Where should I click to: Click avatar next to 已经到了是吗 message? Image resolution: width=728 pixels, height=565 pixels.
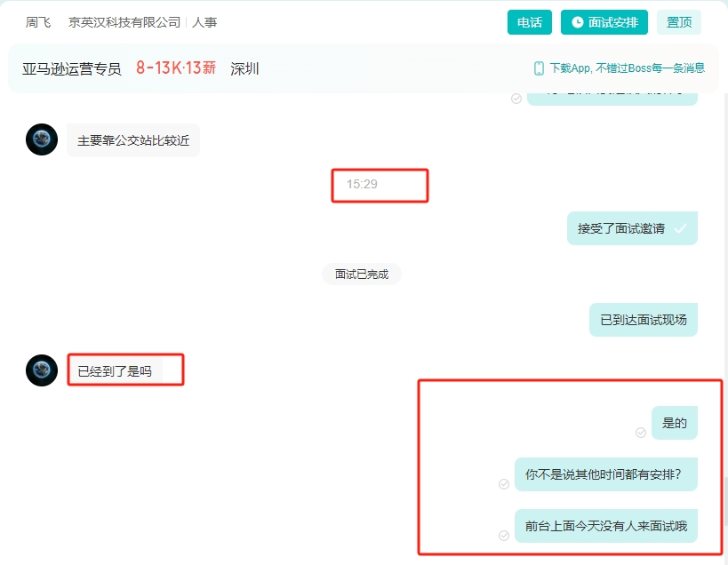click(x=42, y=370)
